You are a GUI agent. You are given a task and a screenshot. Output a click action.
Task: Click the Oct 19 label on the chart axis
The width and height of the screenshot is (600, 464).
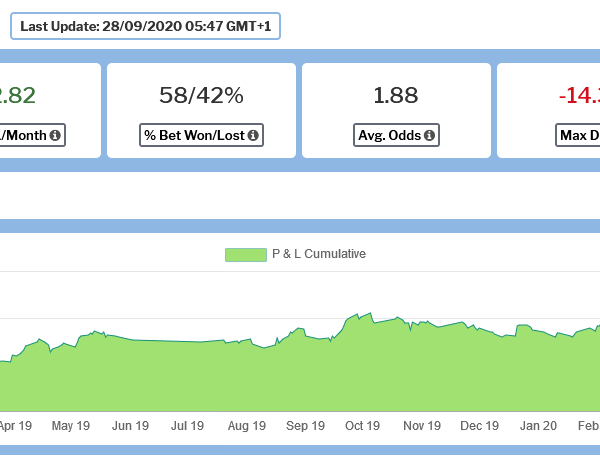click(x=362, y=426)
